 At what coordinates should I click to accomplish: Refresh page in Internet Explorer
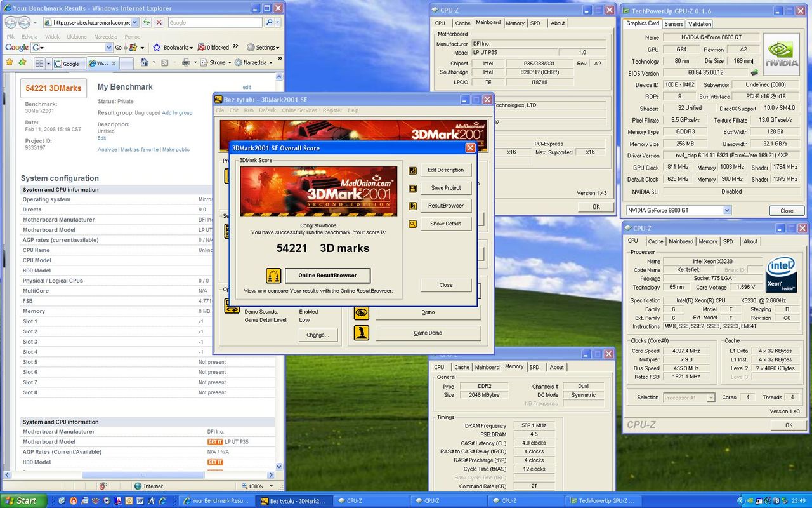(147, 22)
